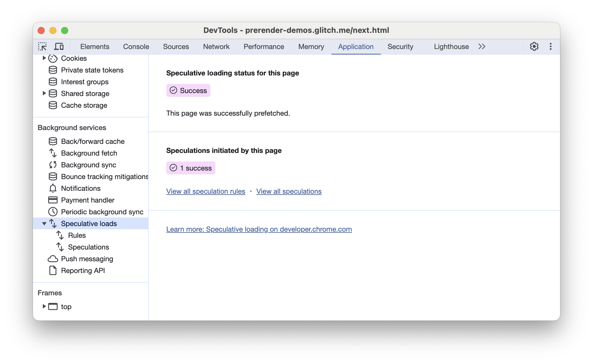
Task: Select Speculative loads in sidebar
Action: pos(89,223)
